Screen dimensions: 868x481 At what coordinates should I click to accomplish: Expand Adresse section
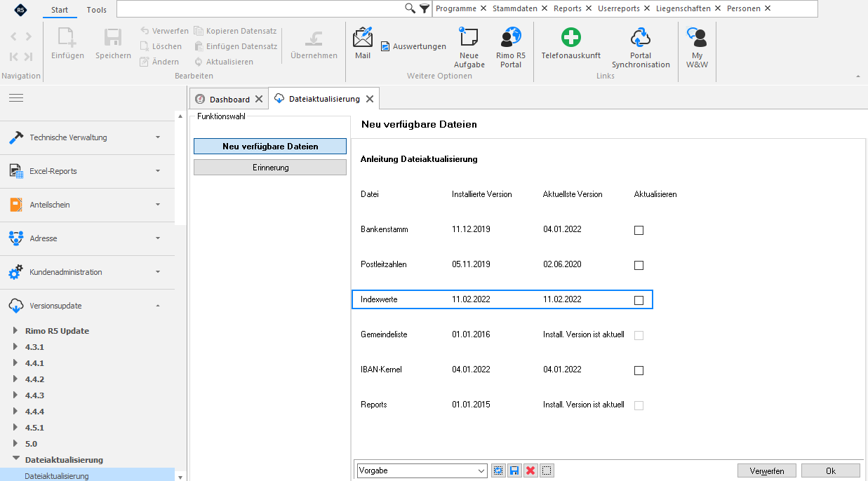click(87, 238)
